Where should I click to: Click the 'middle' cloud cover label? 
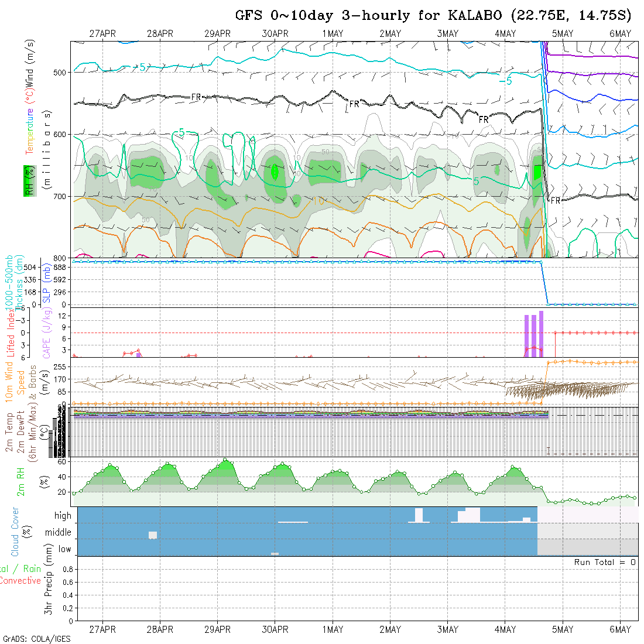tap(59, 532)
